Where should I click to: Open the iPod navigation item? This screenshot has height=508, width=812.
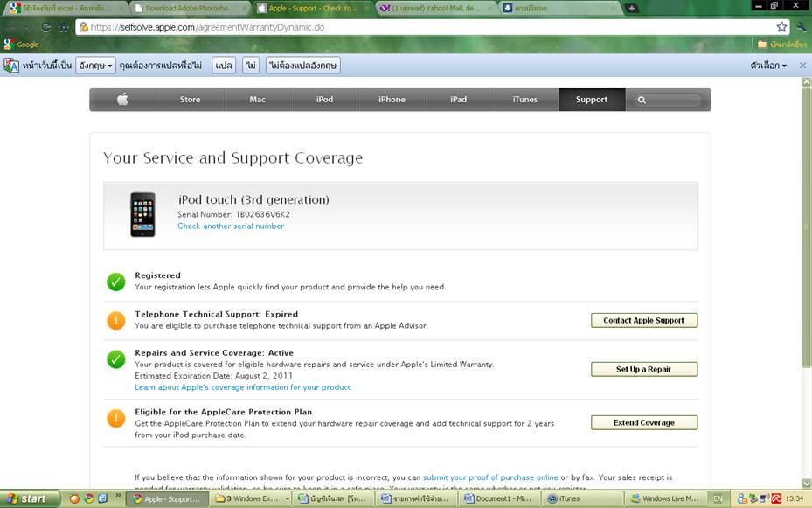[x=324, y=100]
